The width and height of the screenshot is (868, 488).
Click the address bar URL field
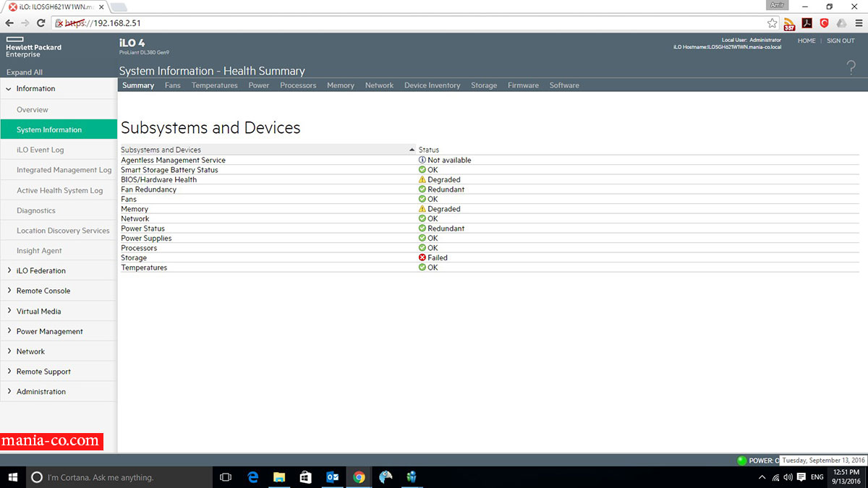pyautogui.click(x=416, y=23)
